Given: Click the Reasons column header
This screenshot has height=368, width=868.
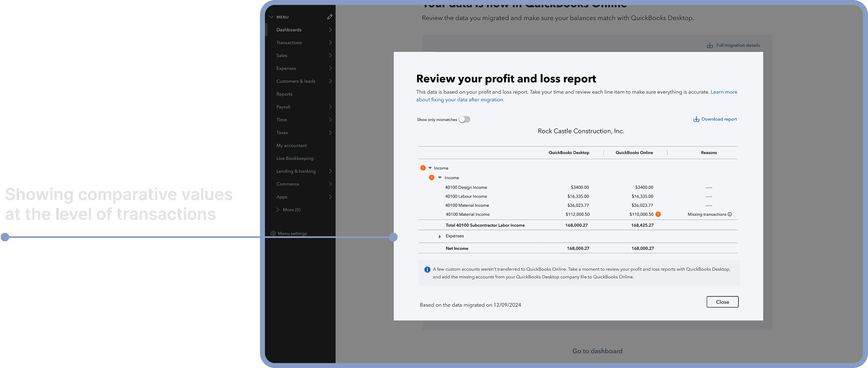Looking at the screenshot, I should pyautogui.click(x=709, y=153).
